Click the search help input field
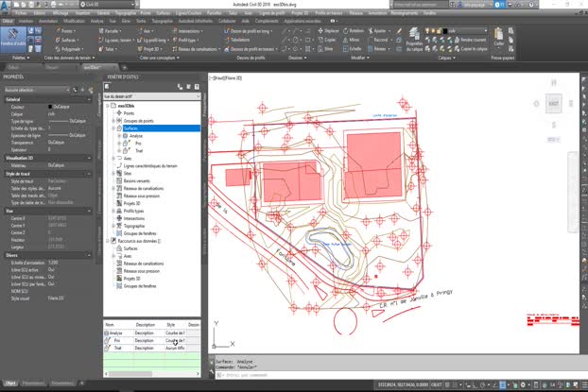Image resolution: width=588 pixels, height=392 pixels. pyautogui.click(x=420, y=5)
